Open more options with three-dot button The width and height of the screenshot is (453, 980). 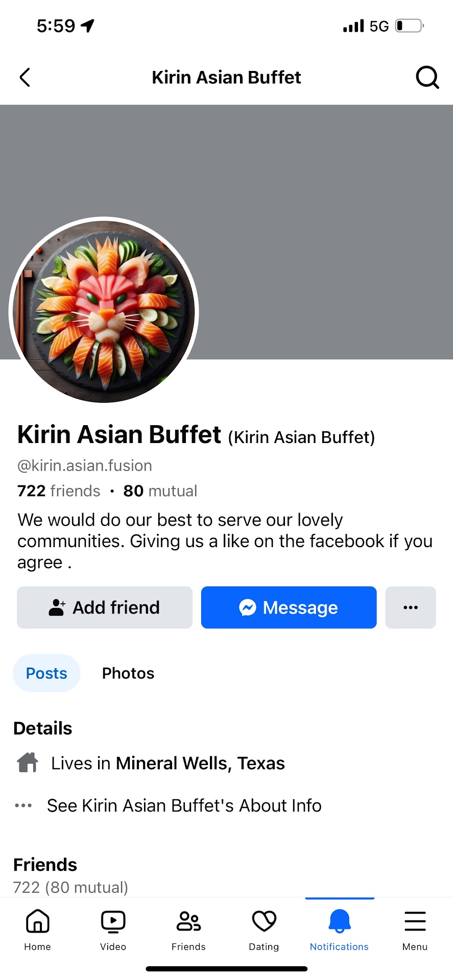pos(411,607)
